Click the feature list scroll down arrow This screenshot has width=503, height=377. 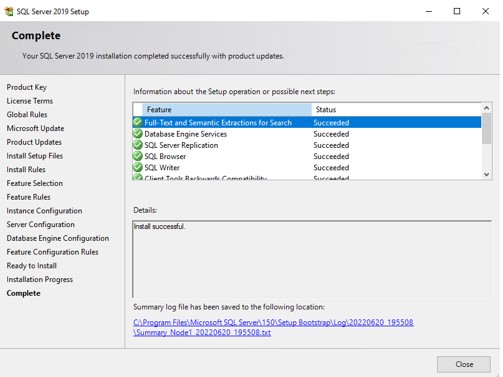[x=486, y=174]
